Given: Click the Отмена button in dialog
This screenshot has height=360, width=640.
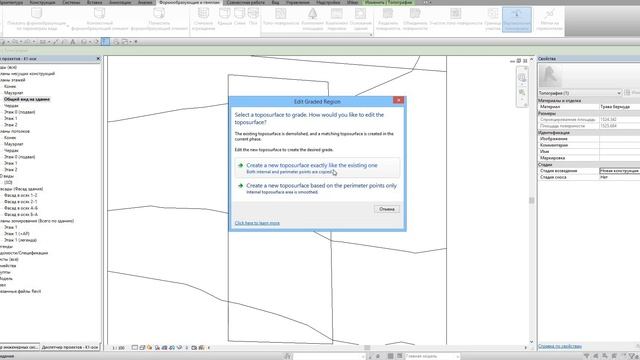Looking at the screenshot, I should 387,209.
